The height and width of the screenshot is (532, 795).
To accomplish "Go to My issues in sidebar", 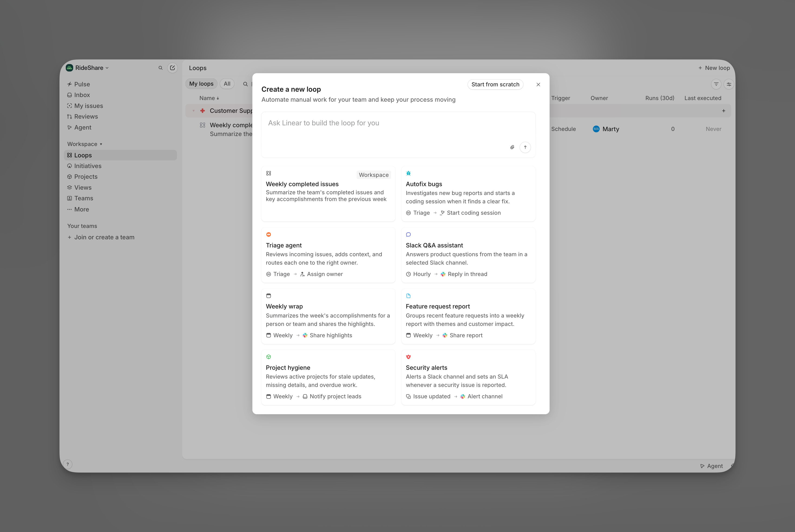I will [x=120, y=106].
